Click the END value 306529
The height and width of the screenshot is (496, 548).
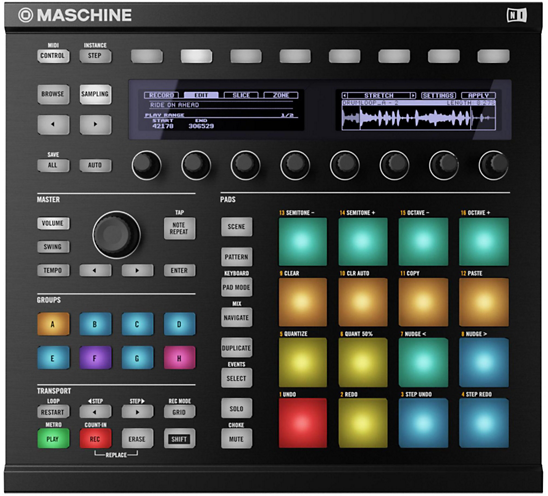tap(201, 126)
